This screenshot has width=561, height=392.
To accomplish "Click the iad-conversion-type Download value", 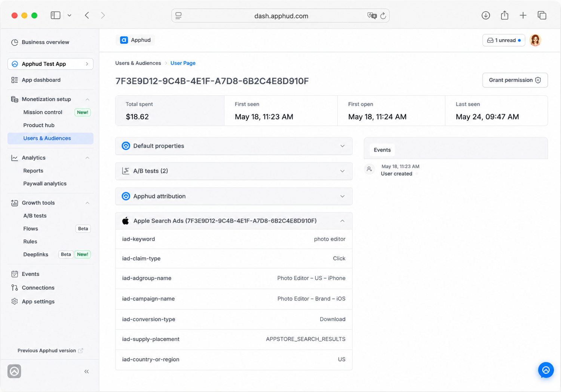I will [x=332, y=319].
